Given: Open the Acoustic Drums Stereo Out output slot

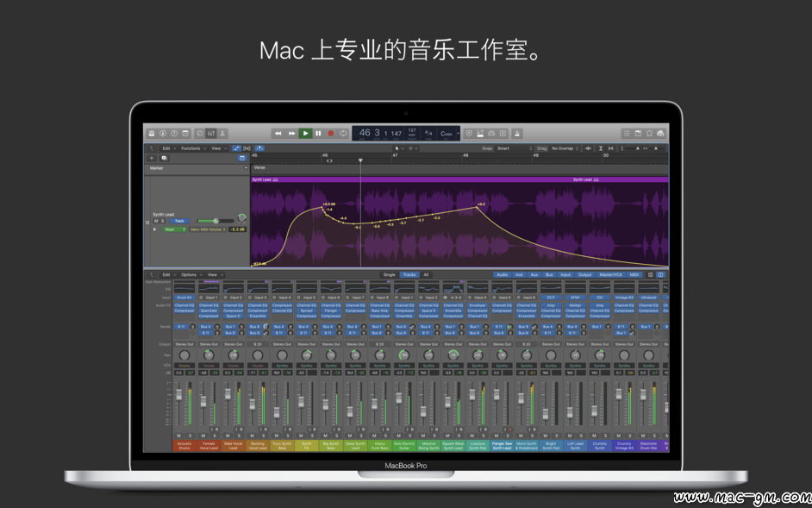Looking at the screenshot, I should pyautogui.click(x=184, y=344).
